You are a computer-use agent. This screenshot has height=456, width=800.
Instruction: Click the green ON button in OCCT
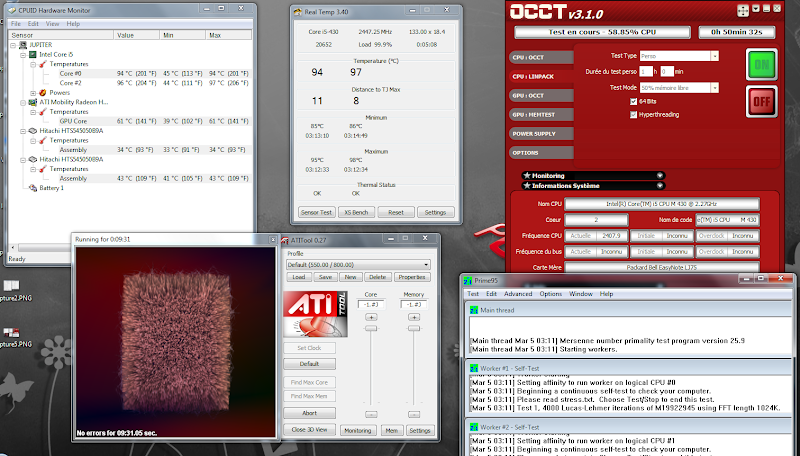[x=762, y=64]
